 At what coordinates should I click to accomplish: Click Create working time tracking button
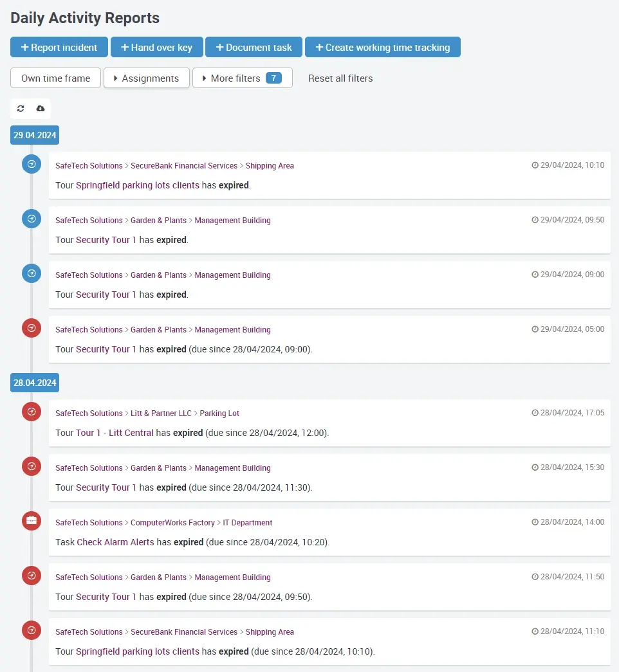coord(382,48)
